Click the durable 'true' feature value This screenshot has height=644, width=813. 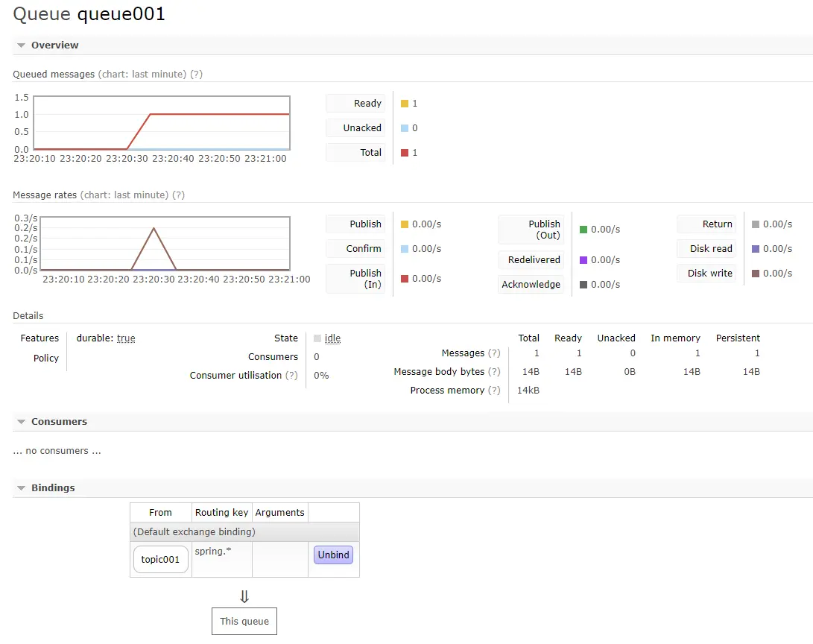(x=126, y=338)
